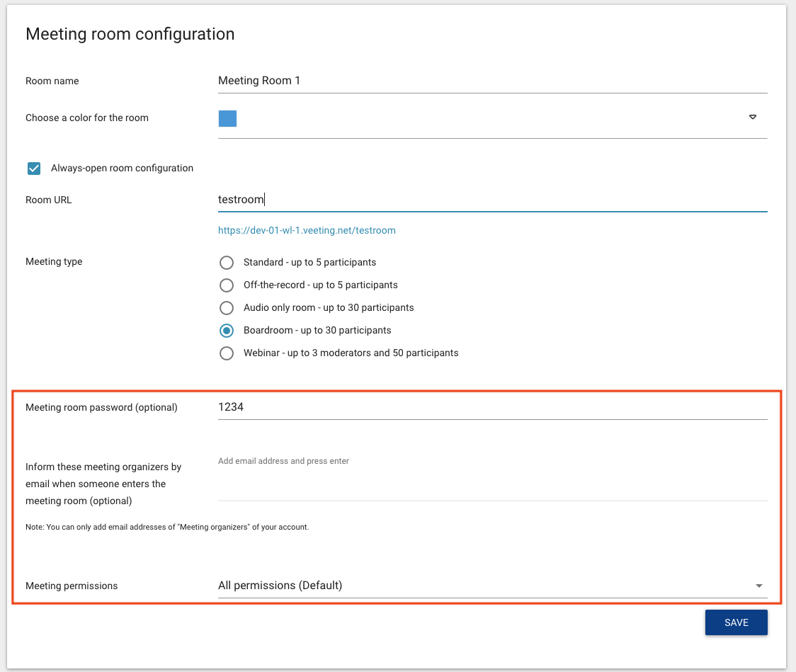Select Off-the-record meeting type
This screenshot has height=672, width=796.
click(227, 285)
